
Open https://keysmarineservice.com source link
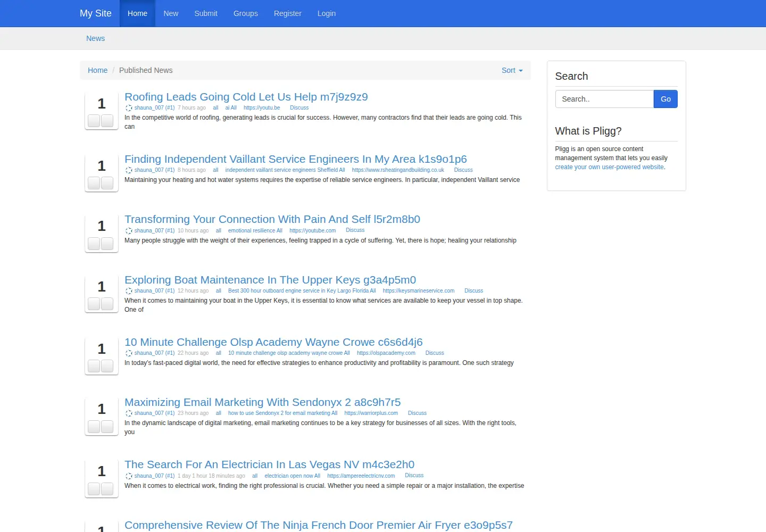pyautogui.click(x=419, y=291)
